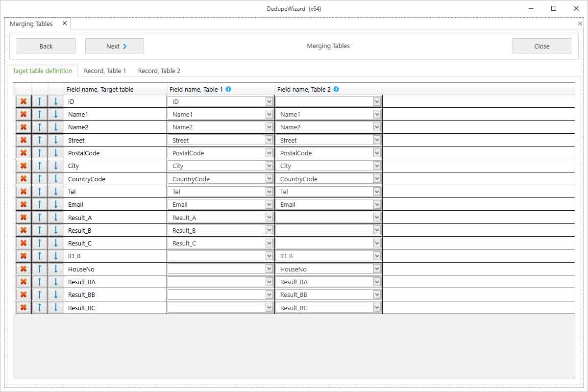Move the Result_A field up
This screenshot has height=392, width=588.
pos(40,218)
